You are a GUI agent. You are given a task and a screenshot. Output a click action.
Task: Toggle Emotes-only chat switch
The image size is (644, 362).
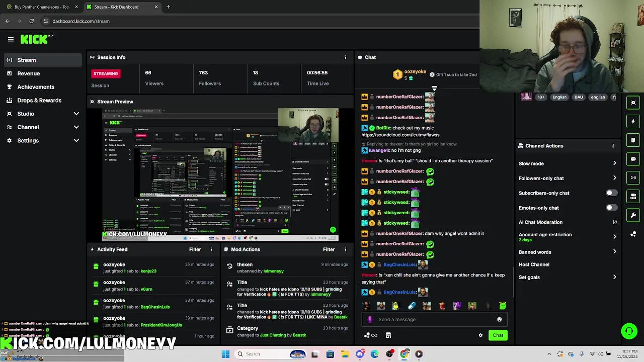click(x=611, y=208)
